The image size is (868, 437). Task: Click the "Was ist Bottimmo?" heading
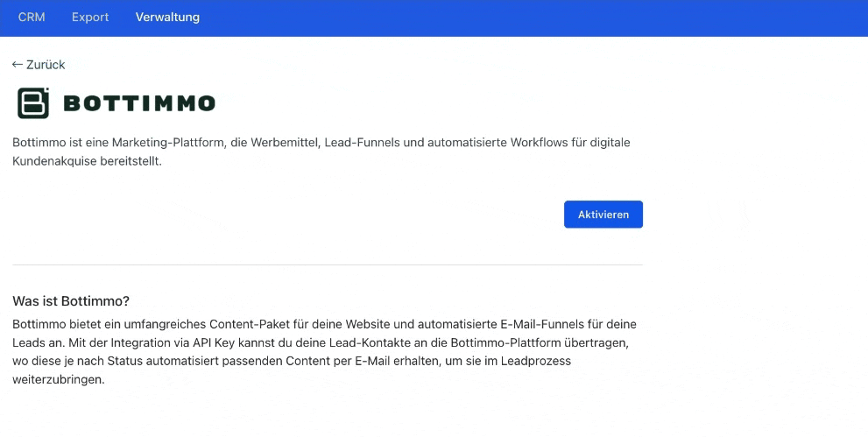click(x=71, y=301)
